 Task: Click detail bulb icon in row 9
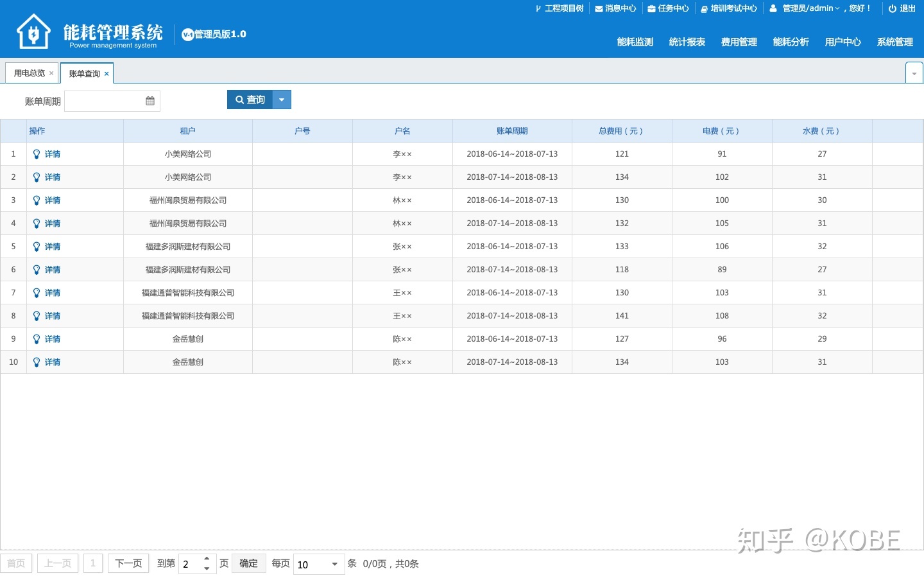pyautogui.click(x=37, y=339)
